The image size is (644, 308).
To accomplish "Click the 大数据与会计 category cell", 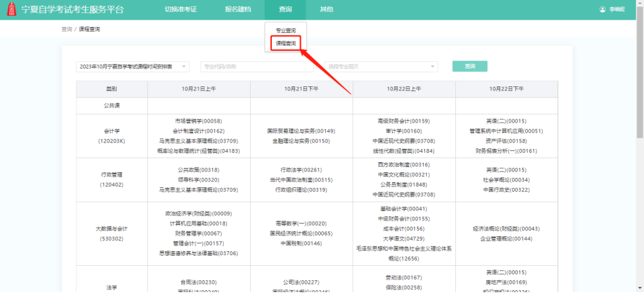I will tap(112, 233).
